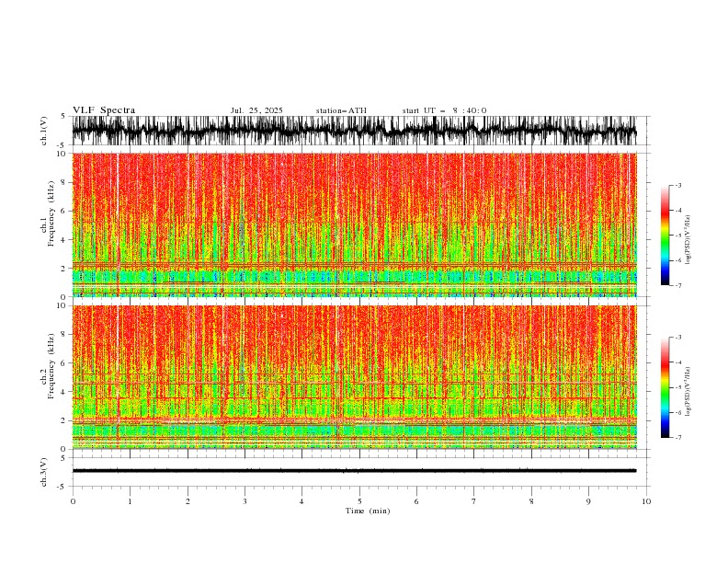This screenshot has width=728, height=563.
Task: Click the 'station=ATH' label
Action: click(x=341, y=110)
